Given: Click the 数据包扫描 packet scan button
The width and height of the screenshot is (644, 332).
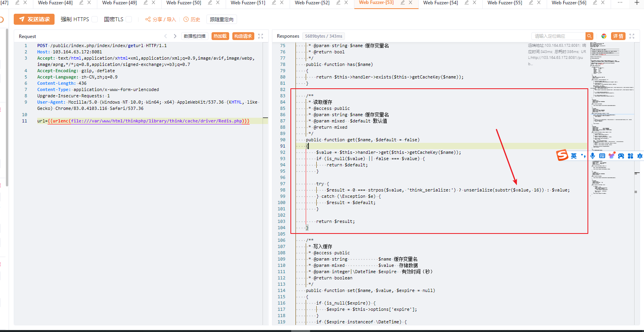Looking at the screenshot, I should point(195,36).
